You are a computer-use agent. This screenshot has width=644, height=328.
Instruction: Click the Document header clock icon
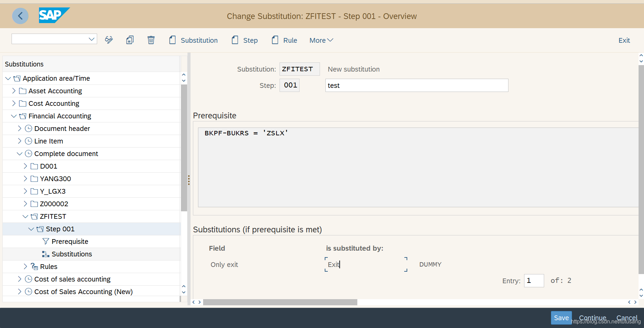[x=29, y=129]
